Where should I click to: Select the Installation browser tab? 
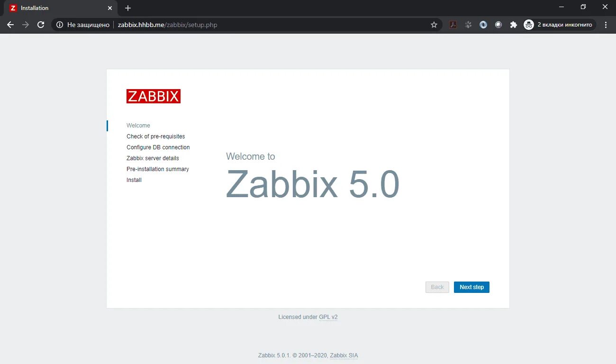(x=62, y=8)
